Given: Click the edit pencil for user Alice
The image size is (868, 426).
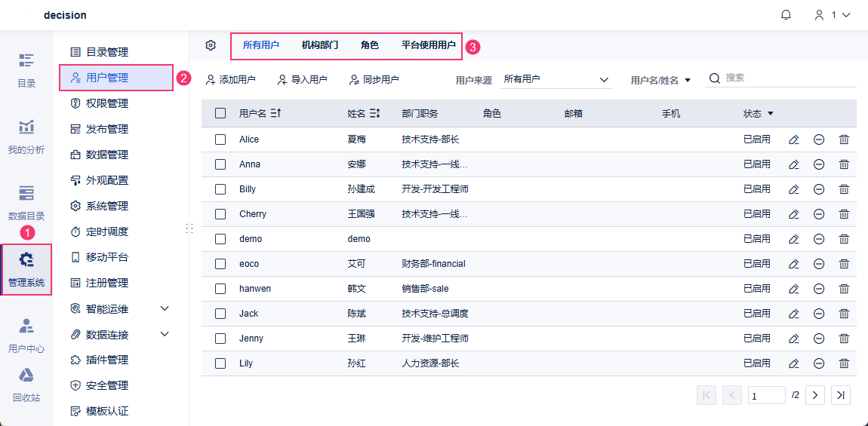Looking at the screenshot, I should (793, 139).
